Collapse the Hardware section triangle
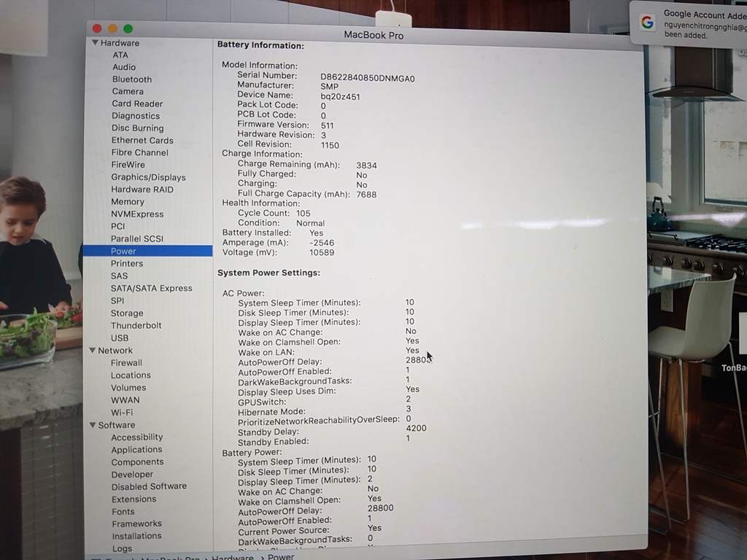This screenshot has height=560, width=747. click(96, 43)
